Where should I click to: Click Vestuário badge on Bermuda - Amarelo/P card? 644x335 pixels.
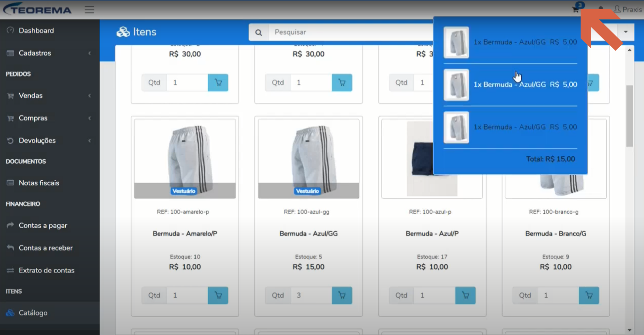[x=184, y=191]
